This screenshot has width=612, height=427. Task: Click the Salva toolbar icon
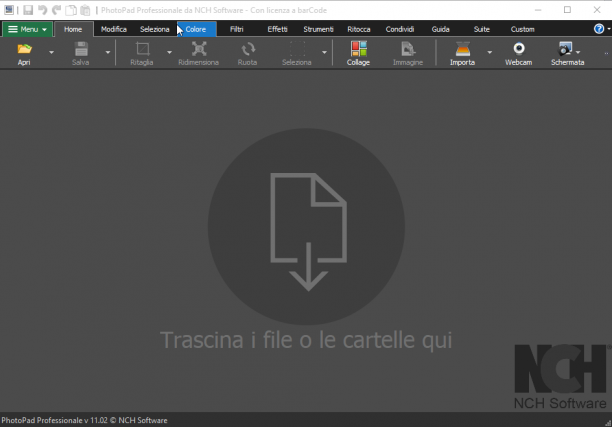[x=81, y=53]
